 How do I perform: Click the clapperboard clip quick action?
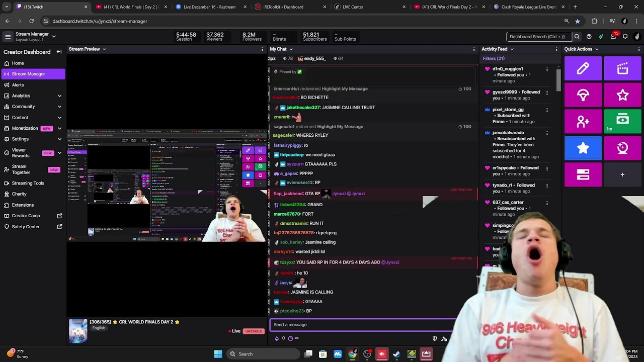tap(622, 68)
